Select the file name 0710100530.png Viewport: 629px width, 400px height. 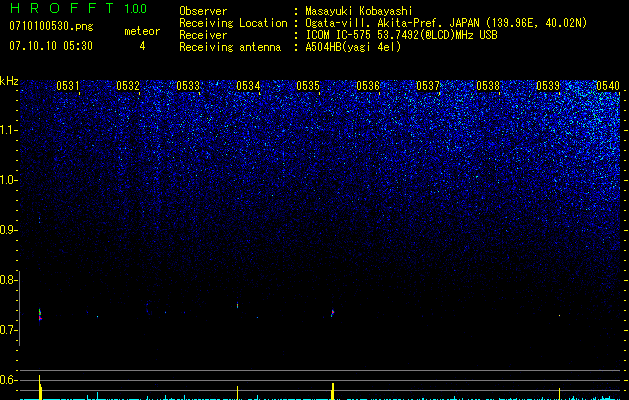click(x=51, y=27)
